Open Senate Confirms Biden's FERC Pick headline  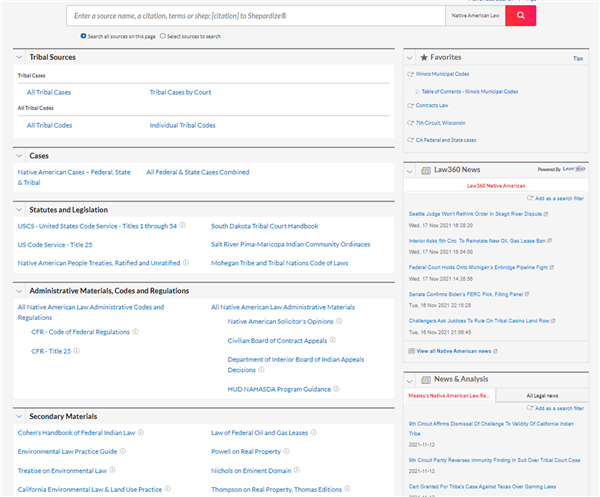[466, 294]
